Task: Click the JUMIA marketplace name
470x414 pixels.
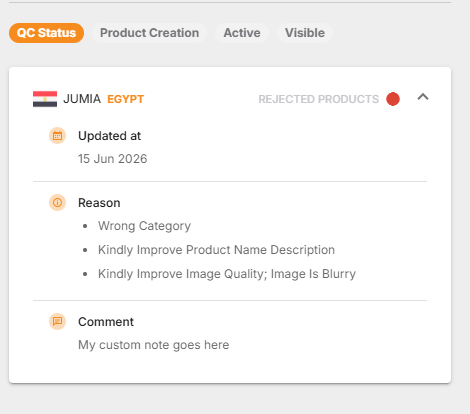Action: (82, 99)
